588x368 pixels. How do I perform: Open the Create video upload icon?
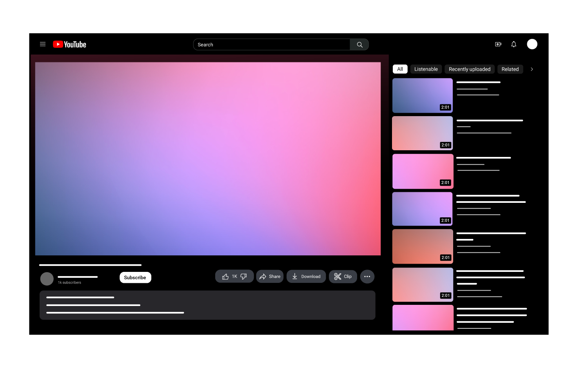click(498, 44)
